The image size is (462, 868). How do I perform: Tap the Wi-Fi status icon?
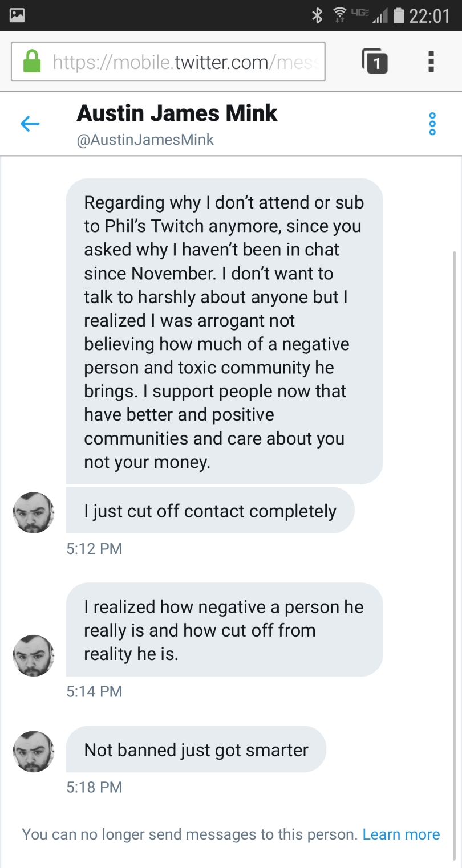coord(341,15)
